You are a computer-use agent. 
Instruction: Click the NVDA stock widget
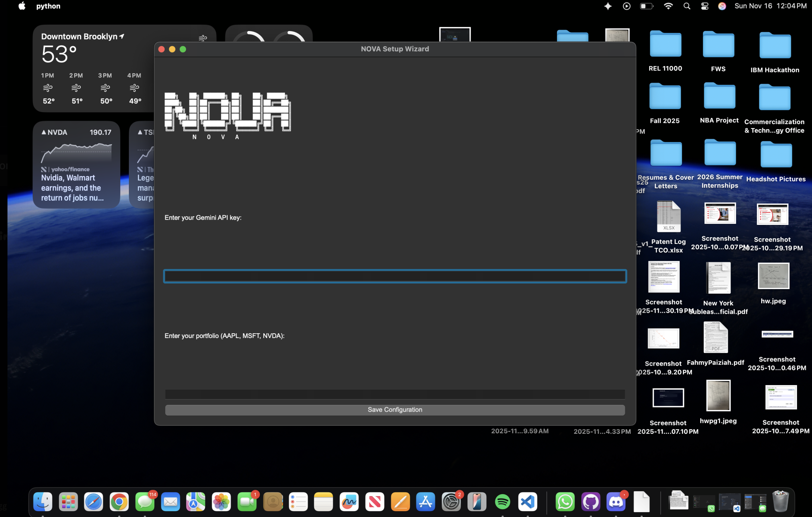(x=76, y=164)
